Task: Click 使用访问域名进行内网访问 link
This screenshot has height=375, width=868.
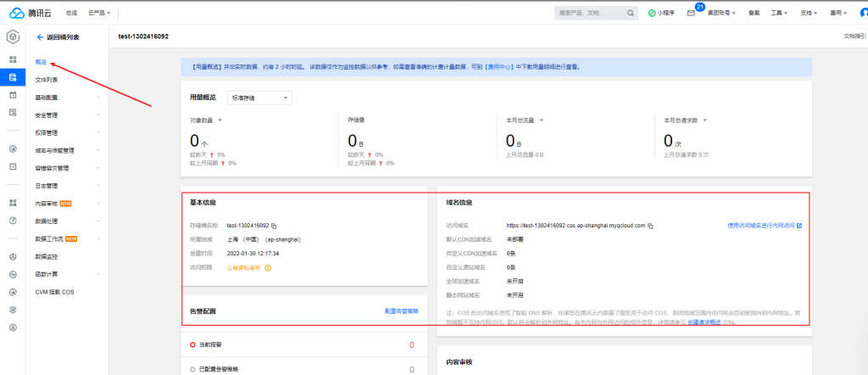Action: point(764,226)
